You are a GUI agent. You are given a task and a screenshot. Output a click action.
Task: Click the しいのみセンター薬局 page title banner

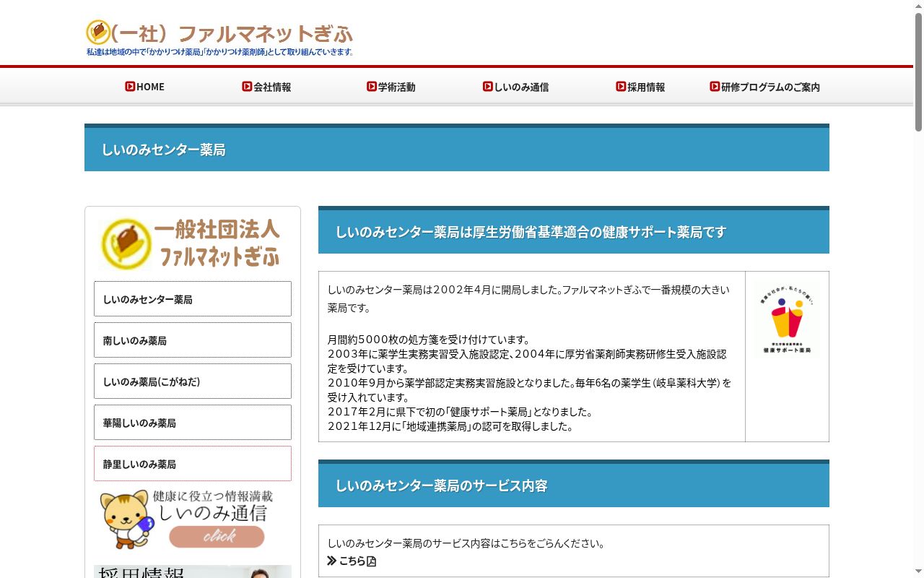tap(457, 147)
